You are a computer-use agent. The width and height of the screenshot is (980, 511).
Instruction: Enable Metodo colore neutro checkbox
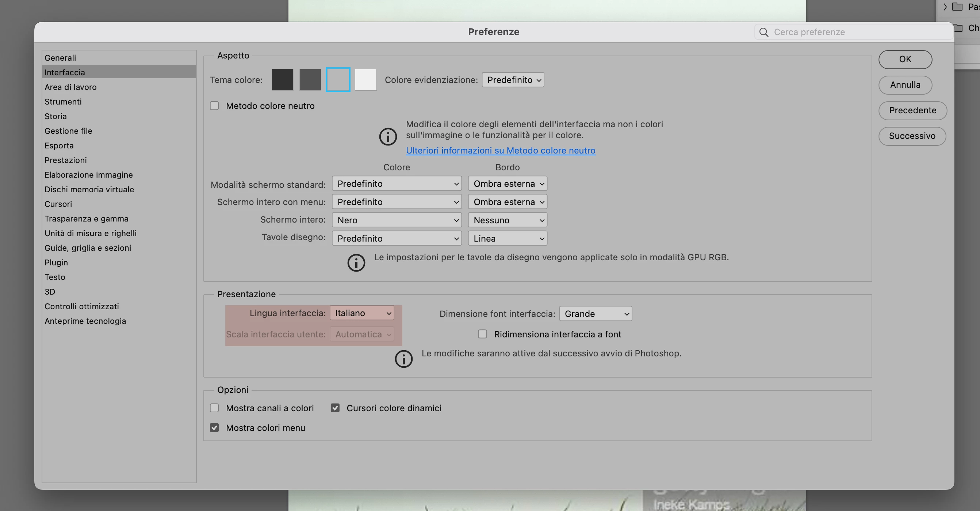[215, 106]
